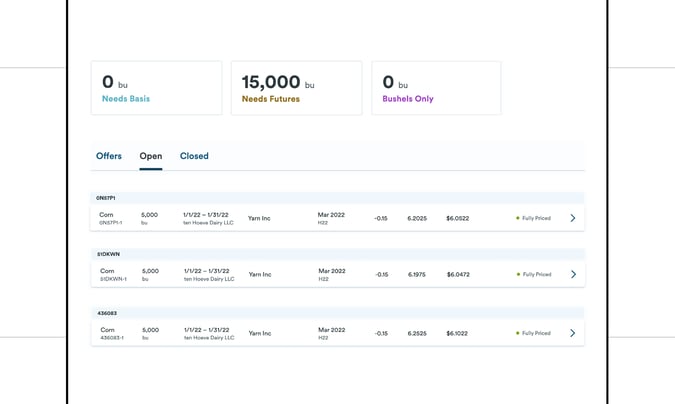
Task: Click the 6.2025 futures price
Action: (x=417, y=218)
